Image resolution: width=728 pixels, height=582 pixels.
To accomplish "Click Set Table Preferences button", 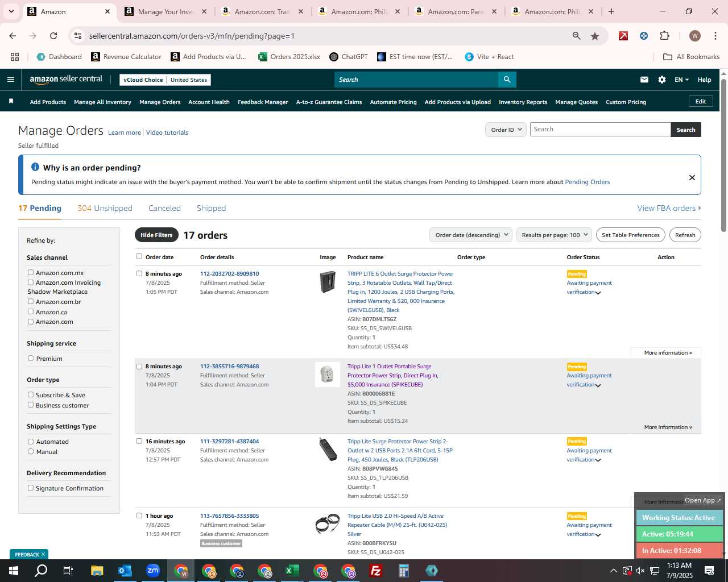I will tap(630, 235).
